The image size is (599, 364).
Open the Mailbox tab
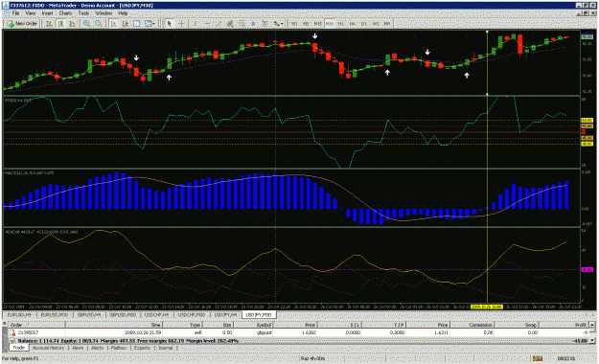click(119, 348)
